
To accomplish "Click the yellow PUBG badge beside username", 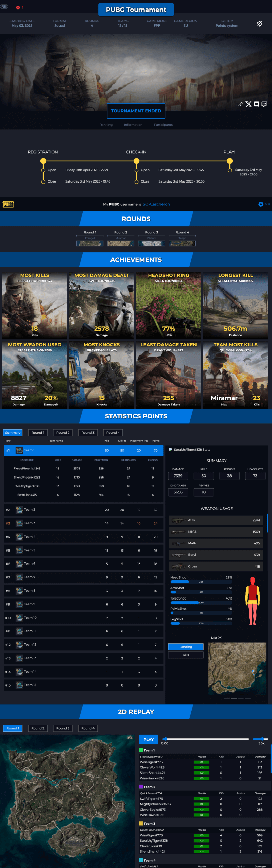I will click(8, 204).
